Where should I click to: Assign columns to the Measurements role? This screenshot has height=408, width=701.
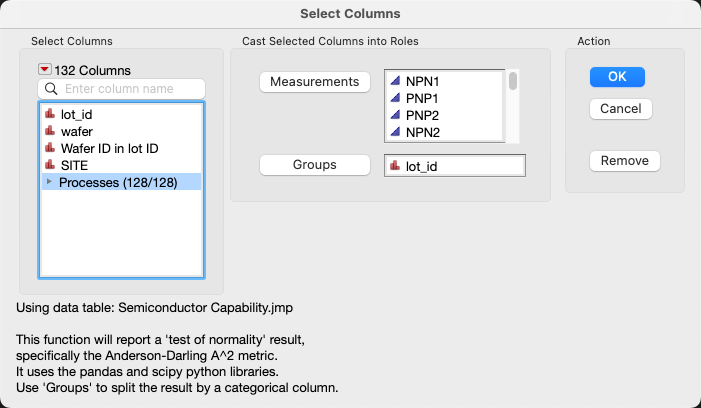[x=314, y=82]
